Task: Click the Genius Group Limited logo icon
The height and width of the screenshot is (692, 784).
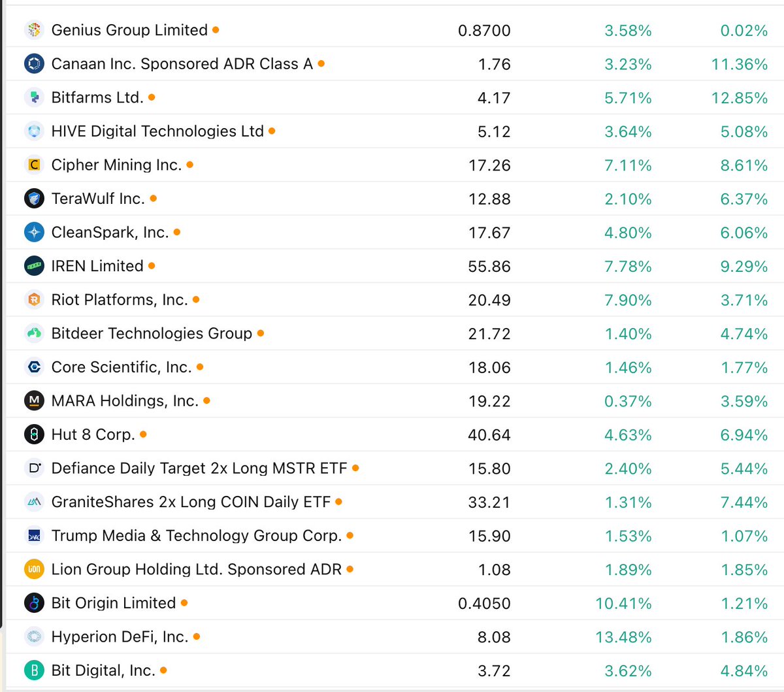Action: [34, 30]
